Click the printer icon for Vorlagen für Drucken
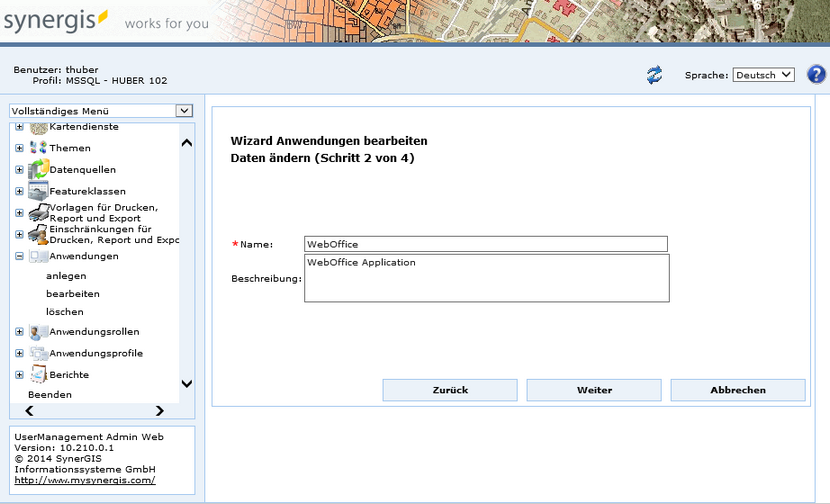This screenshot has height=504, width=830. [x=38, y=212]
